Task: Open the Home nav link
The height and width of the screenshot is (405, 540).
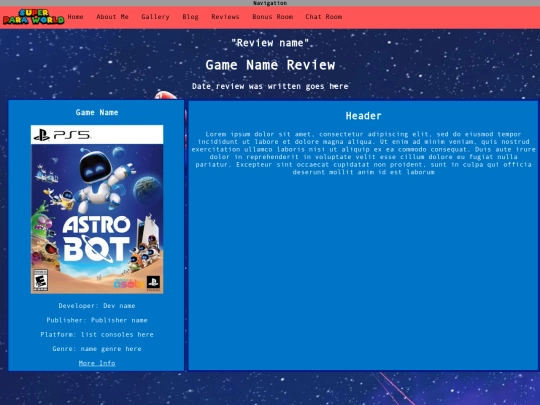Action: point(75,17)
